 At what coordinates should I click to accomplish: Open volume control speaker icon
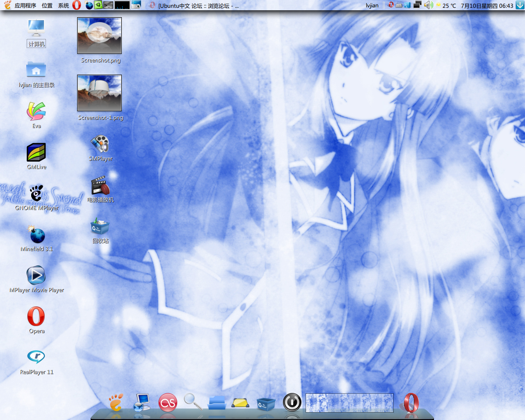tap(428, 5)
